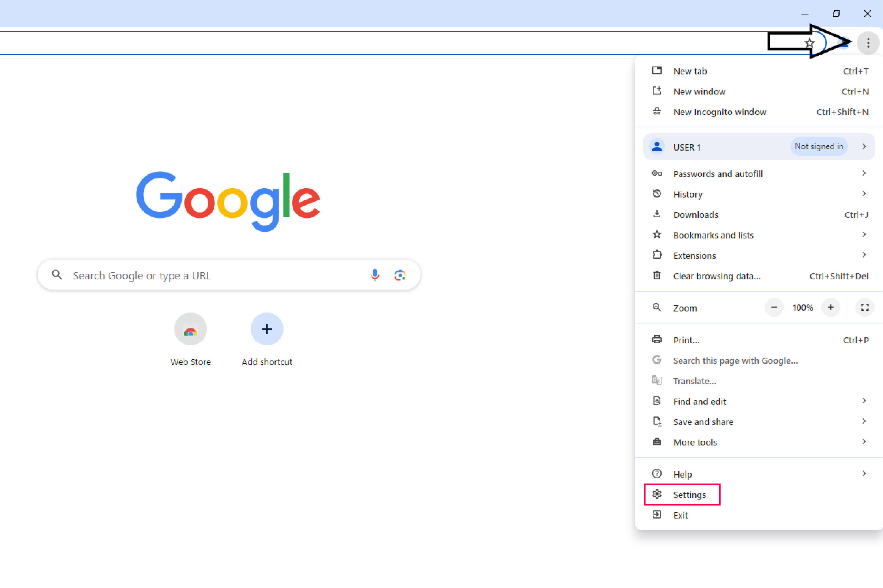Click the three-dot Chrome menu button
883x588 pixels.
click(867, 43)
